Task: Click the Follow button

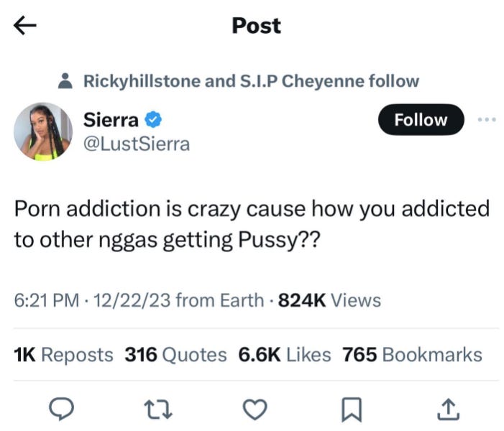Action: coord(421,119)
